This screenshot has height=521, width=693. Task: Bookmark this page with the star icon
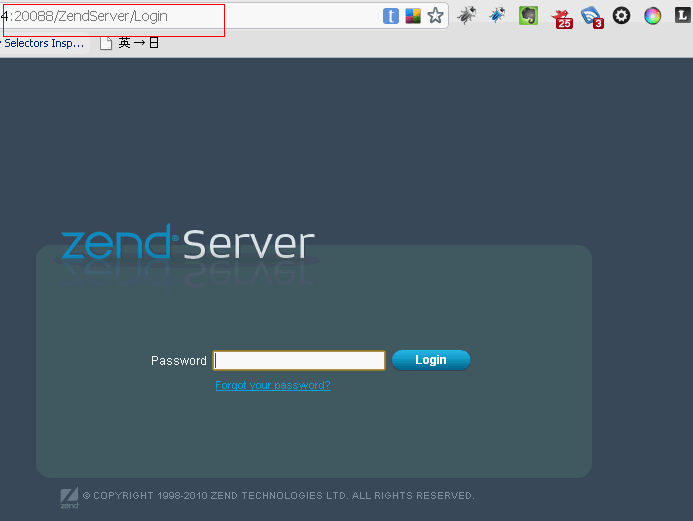pyautogui.click(x=435, y=16)
